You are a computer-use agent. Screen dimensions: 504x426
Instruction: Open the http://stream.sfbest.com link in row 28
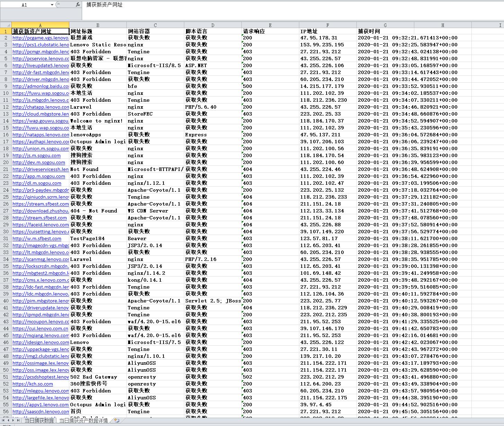39,218
